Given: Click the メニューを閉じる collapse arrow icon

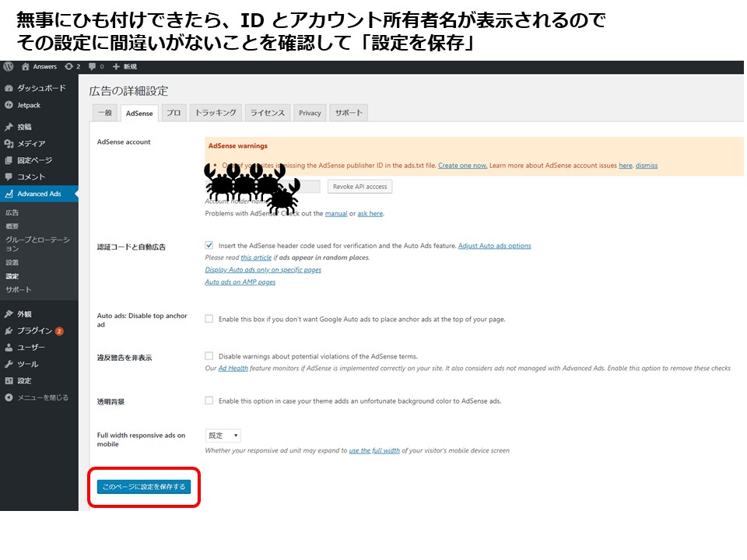Looking at the screenshot, I should [x=9, y=397].
